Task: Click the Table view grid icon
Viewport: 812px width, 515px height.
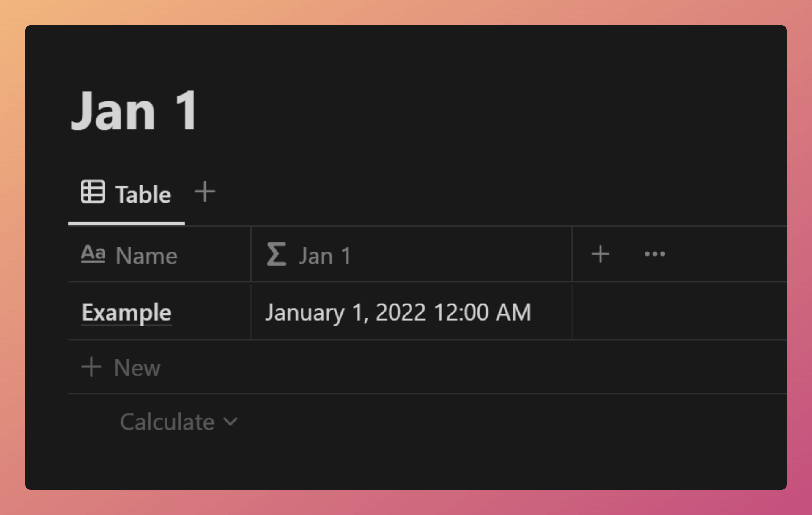Action: tap(93, 192)
